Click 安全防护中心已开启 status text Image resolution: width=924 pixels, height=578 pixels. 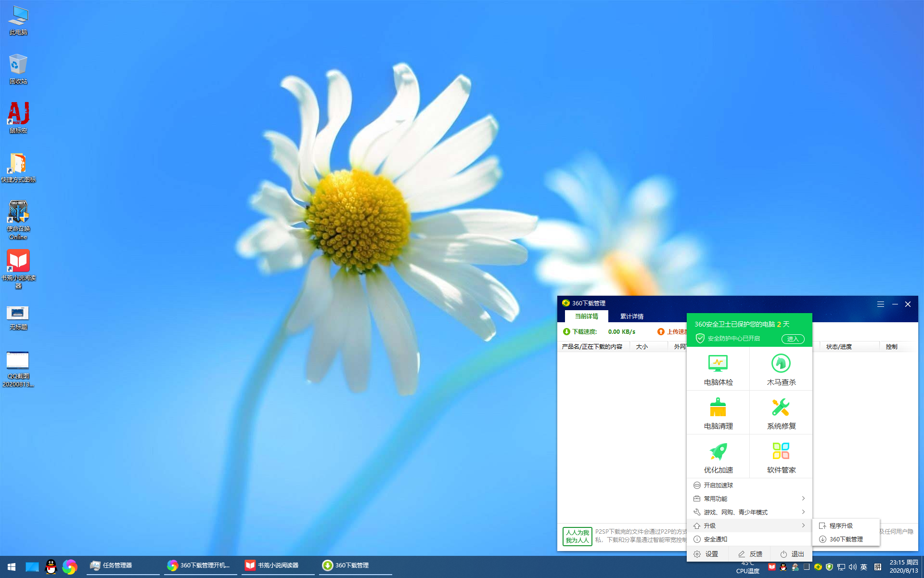pos(734,339)
